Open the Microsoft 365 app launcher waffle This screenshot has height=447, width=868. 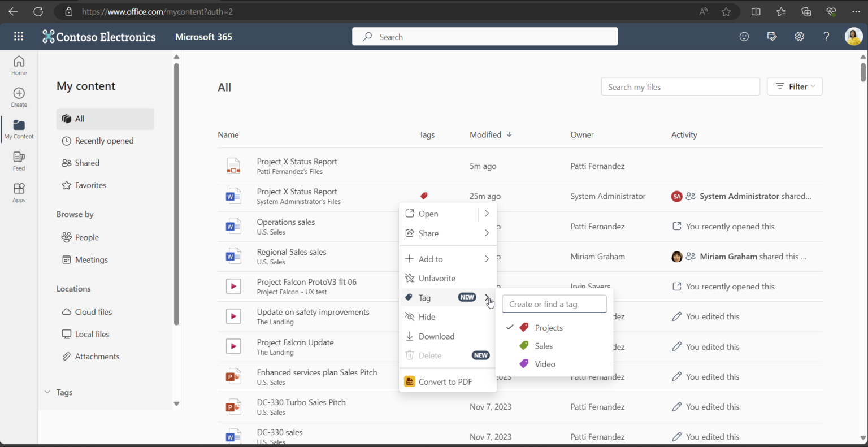click(x=18, y=36)
